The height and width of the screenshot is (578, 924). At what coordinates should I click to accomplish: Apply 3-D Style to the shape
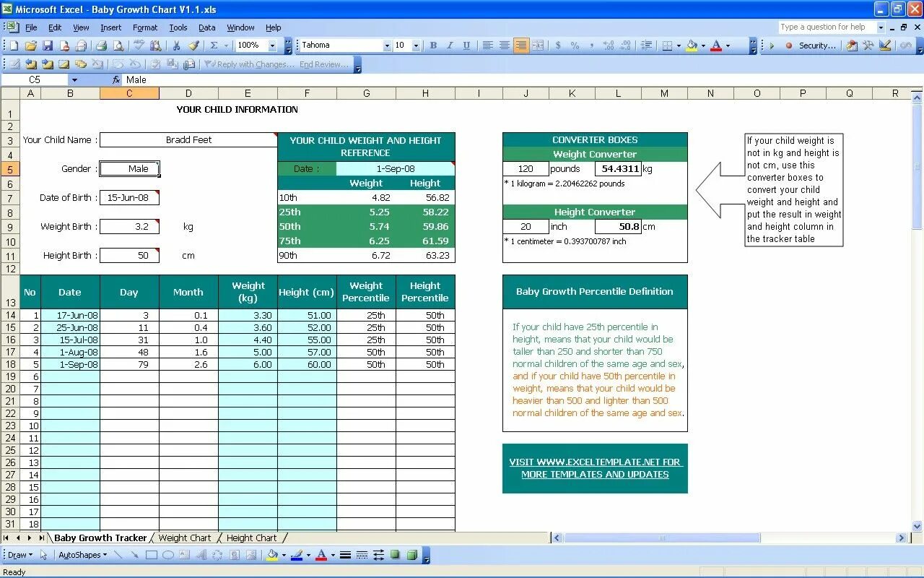tap(411, 555)
